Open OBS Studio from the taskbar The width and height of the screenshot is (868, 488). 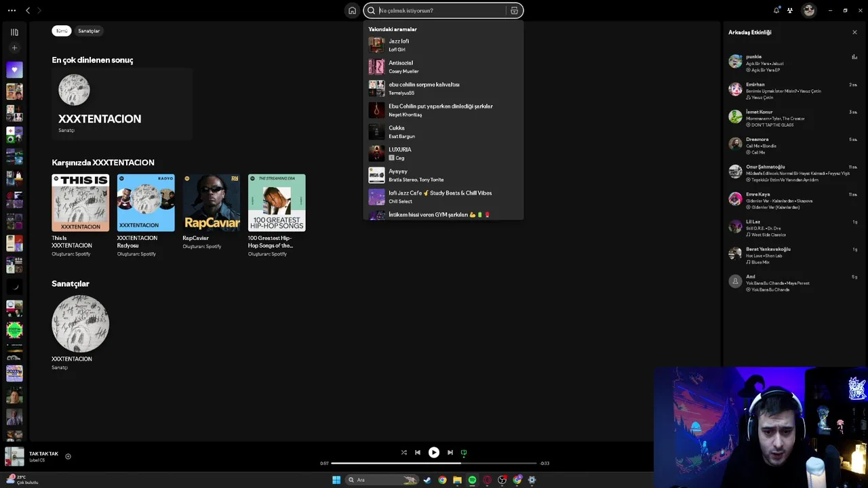502,480
